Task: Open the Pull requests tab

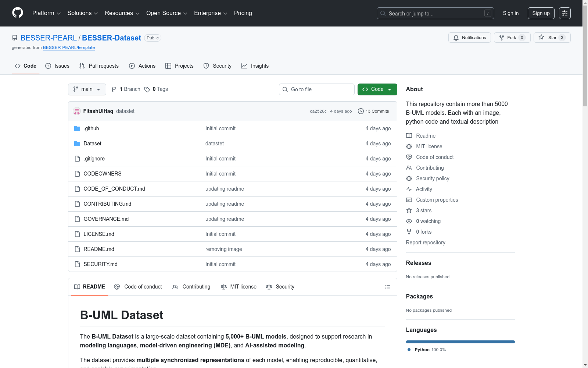Action: click(99, 66)
